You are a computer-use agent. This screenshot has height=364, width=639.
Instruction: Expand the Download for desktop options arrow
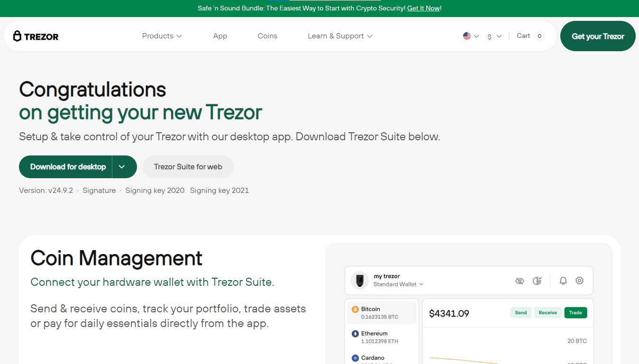(122, 167)
